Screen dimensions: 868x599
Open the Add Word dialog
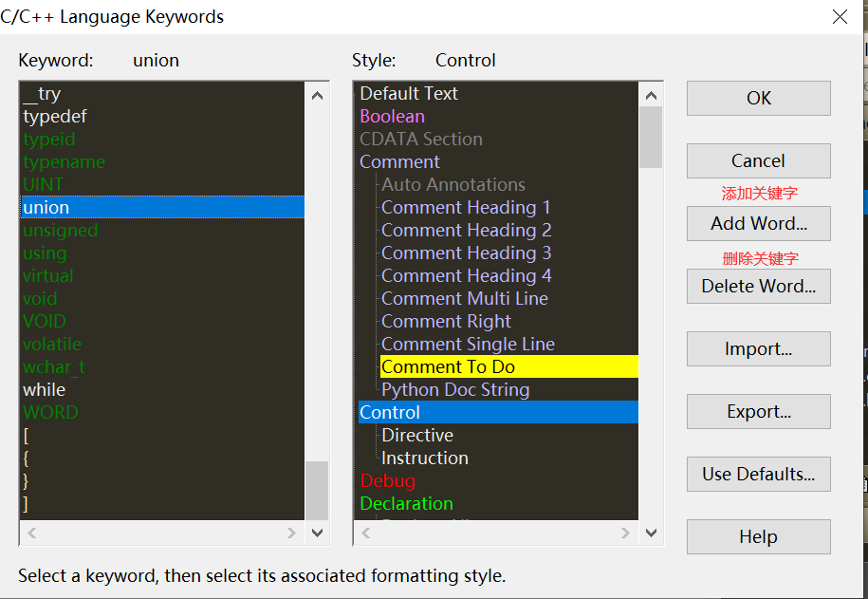(x=758, y=224)
